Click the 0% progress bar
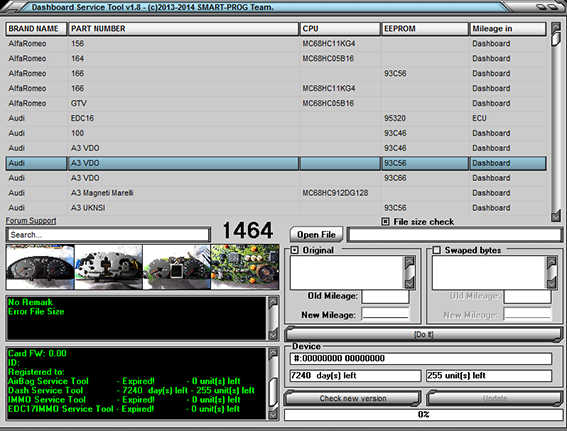 pos(423,415)
